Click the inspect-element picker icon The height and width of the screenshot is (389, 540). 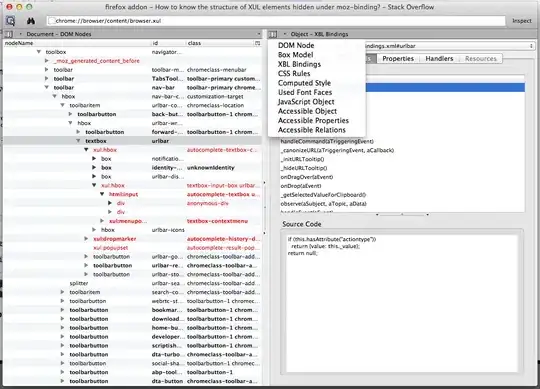tap(10, 21)
